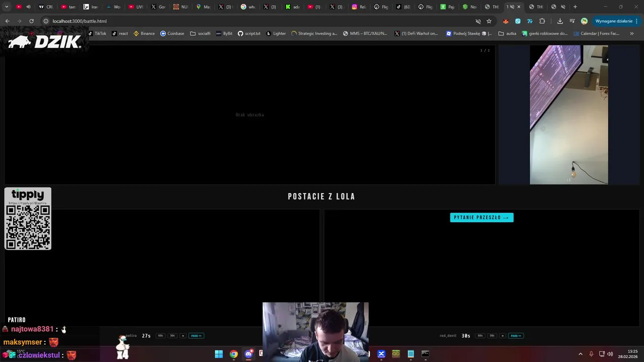Switch to the Google Maps browser tab
Image resolution: width=644 pixels, height=362 pixels.
tap(203, 7)
